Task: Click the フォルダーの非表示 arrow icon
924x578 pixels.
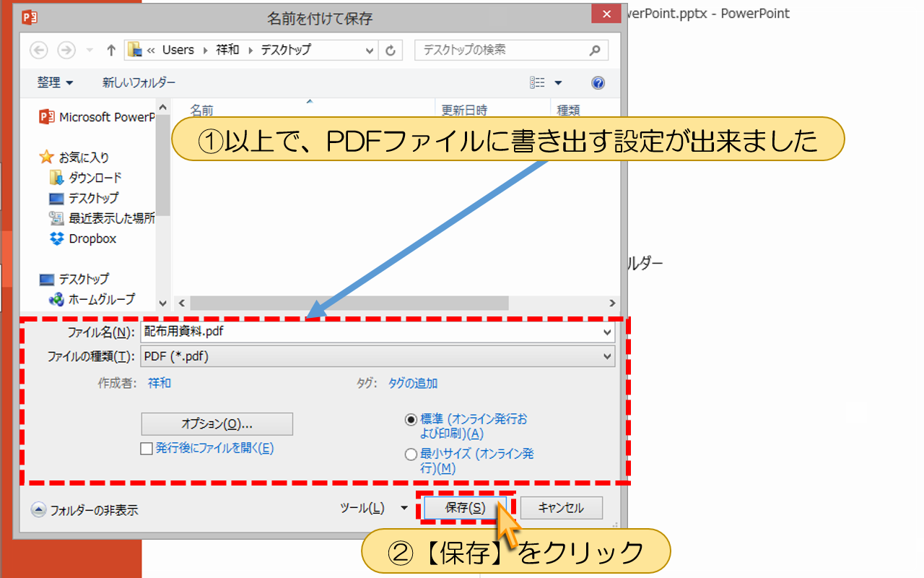Action: [x=39, y=510]
